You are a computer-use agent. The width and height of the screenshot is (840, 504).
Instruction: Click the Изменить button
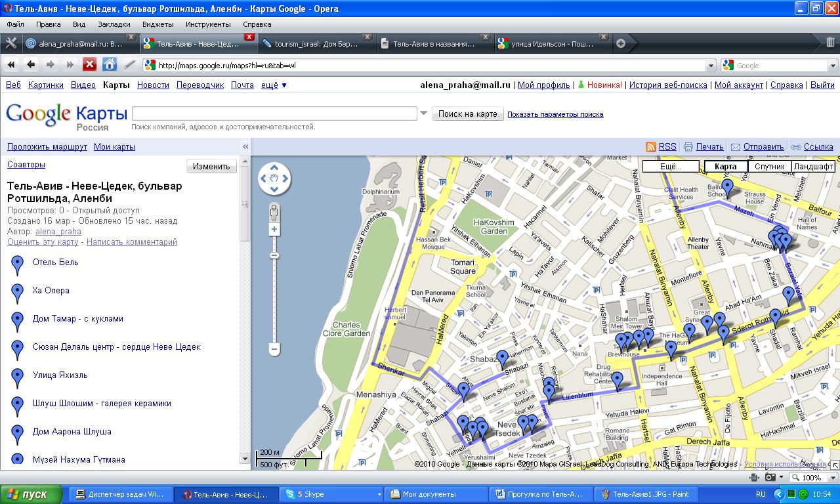point(211,166)
